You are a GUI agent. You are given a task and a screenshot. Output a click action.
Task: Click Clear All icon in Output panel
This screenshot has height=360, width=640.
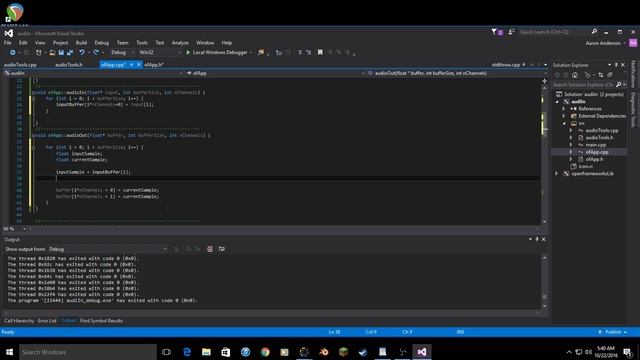point(210,249)
